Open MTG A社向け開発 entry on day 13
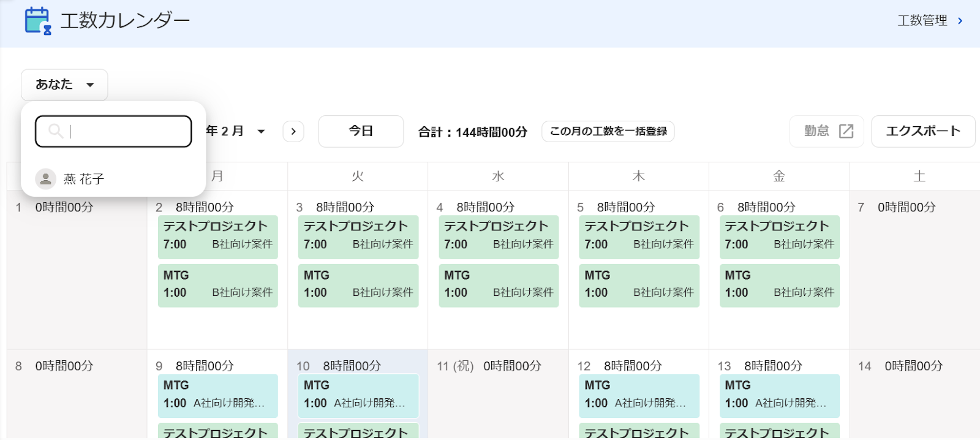Viewport: 980px width, 440px height. click(780, 396)
